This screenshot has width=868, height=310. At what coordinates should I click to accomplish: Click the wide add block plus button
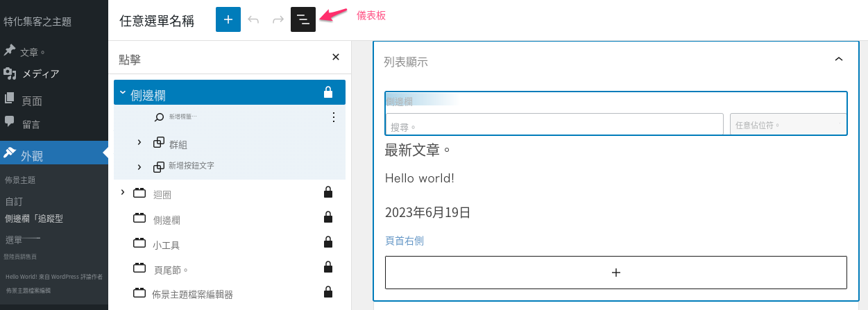pyautogui.click(x=616, y=273)
